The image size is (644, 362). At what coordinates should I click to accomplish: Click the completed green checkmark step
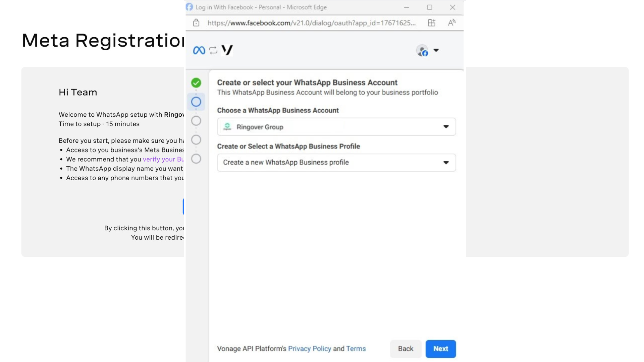(196, 83)
